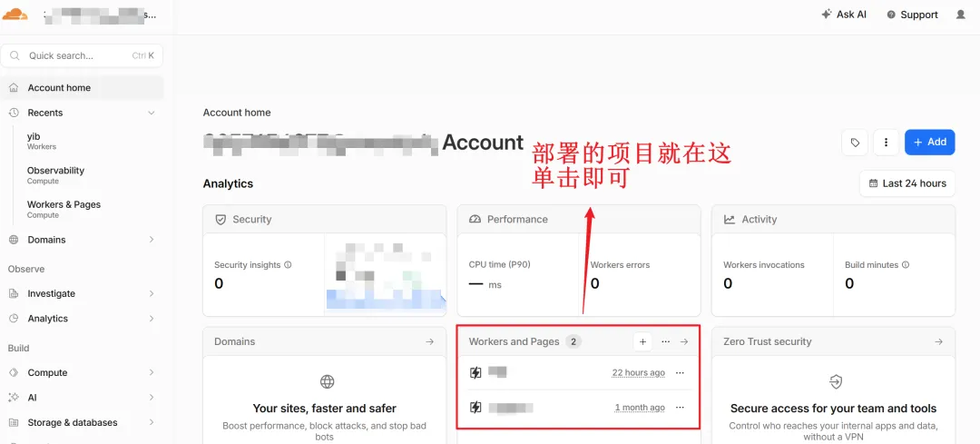
Task: Open the Last 24 hours date range
Action: 906,183
